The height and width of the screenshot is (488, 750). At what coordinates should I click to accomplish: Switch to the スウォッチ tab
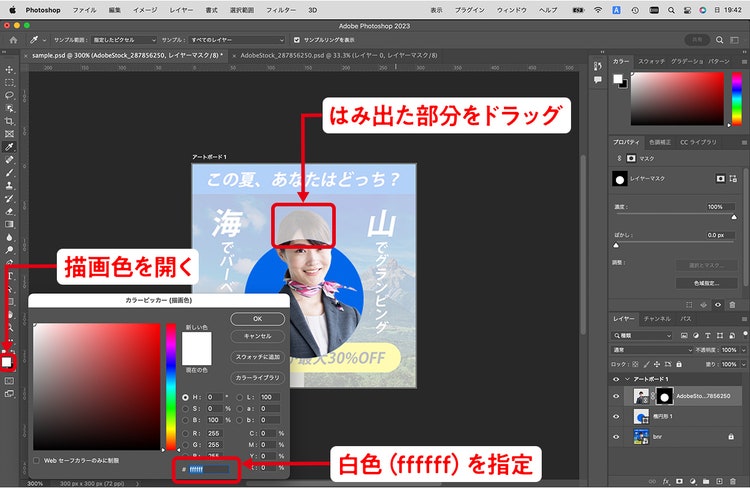(x=651, y=62)
